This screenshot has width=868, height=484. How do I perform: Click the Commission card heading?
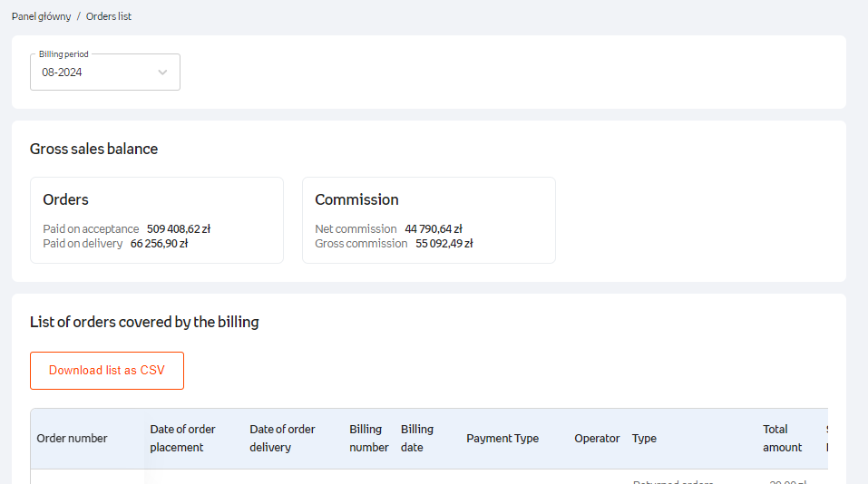pos(356,199)
